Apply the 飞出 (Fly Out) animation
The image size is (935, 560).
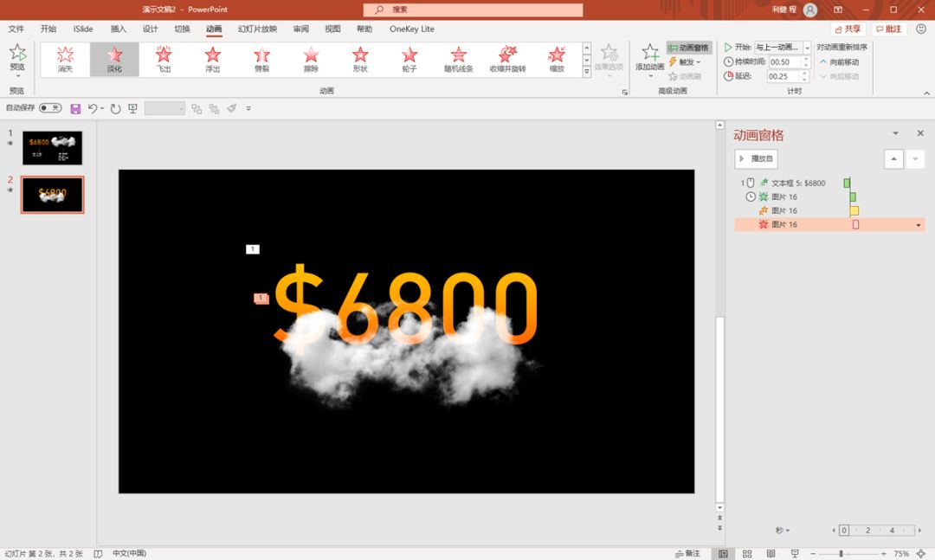[x=164, y=60]
